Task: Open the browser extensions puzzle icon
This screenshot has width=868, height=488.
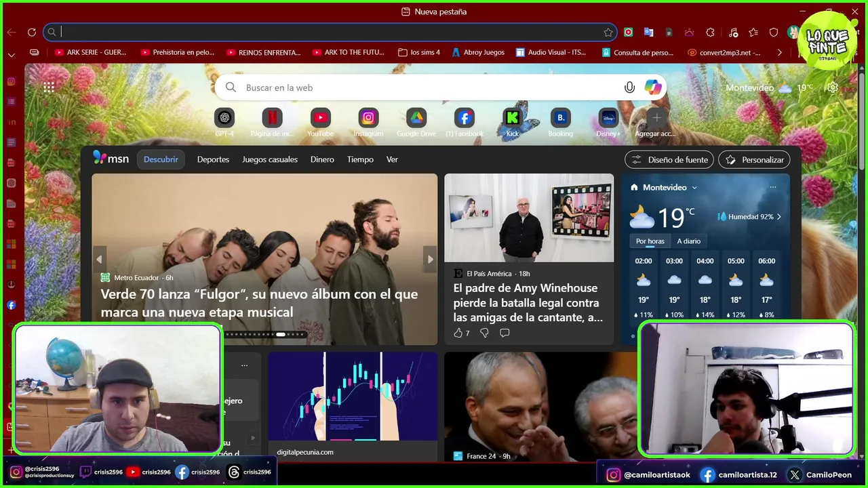Action: (x=710, y=32)
